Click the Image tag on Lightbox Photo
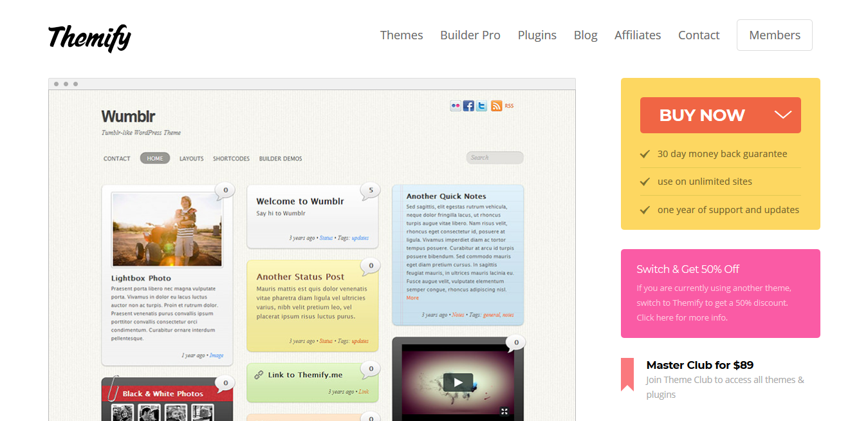 pyautogui.click(x=216, y=355)
